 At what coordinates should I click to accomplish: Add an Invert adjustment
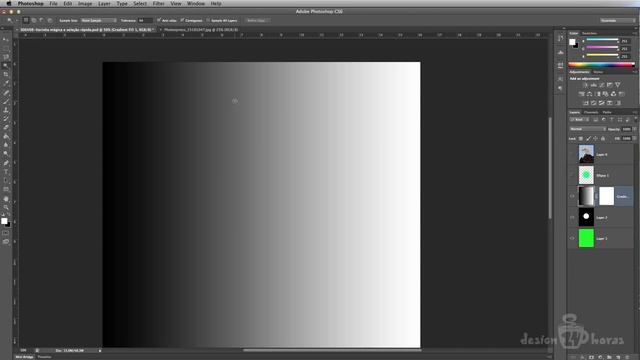pyautogui.click(x=585, y=103)
